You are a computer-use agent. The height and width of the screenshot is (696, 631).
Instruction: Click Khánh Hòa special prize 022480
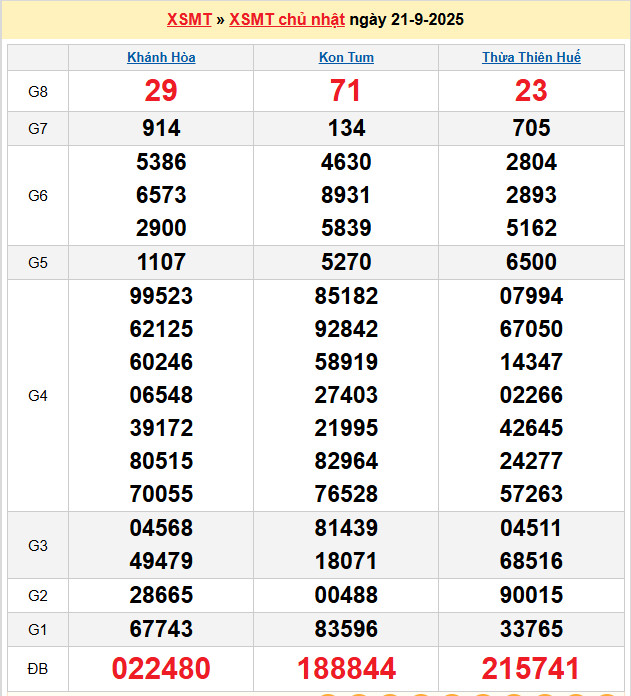tap(161, 668)
